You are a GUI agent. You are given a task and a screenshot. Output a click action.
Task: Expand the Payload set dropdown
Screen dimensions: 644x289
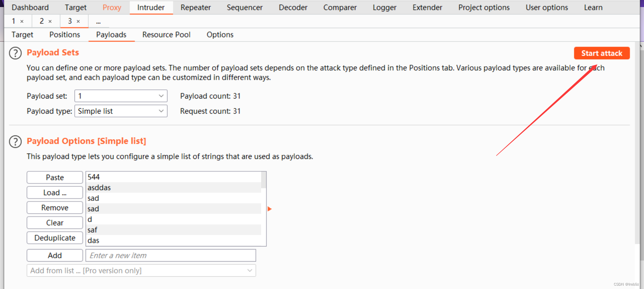click(x=121, y=96)
